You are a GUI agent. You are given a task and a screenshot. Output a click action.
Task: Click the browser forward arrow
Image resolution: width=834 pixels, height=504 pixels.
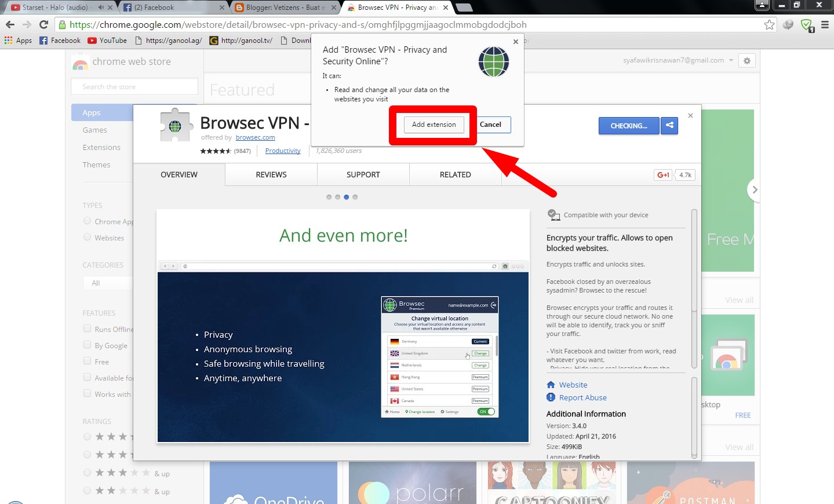pyautogui.click(x=27, y=24)
